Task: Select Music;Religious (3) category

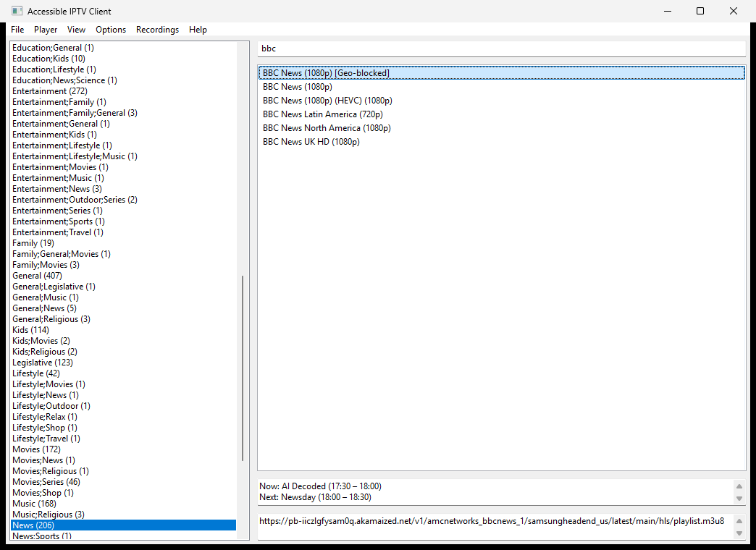Action: click(123, 515)
